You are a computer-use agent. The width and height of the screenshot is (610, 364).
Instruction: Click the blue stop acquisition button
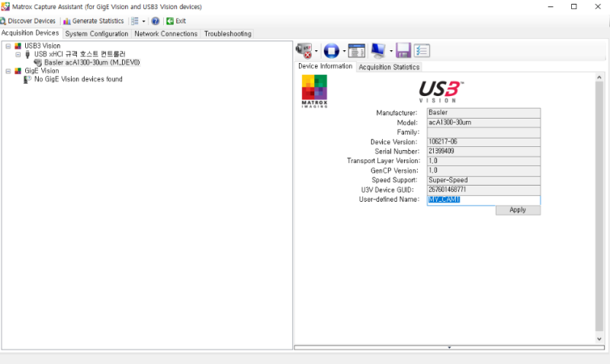pos(332,51)
